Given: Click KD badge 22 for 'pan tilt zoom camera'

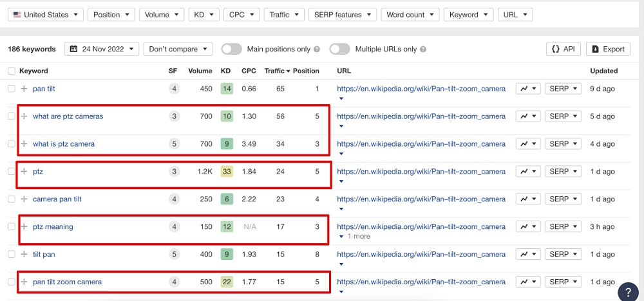Looking at the screenshot, I should tap(227, 282).
